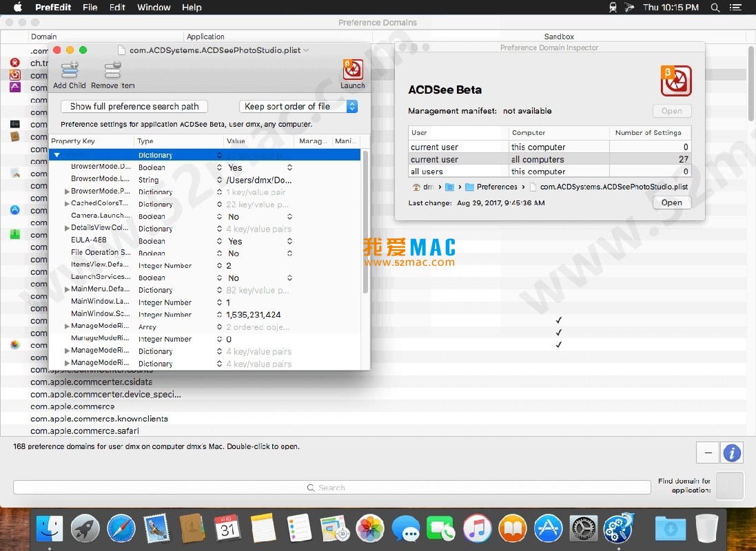Click the enabled Open button in Inspector
The height and width of the screenshot is (551, 756).
point(672,202)
